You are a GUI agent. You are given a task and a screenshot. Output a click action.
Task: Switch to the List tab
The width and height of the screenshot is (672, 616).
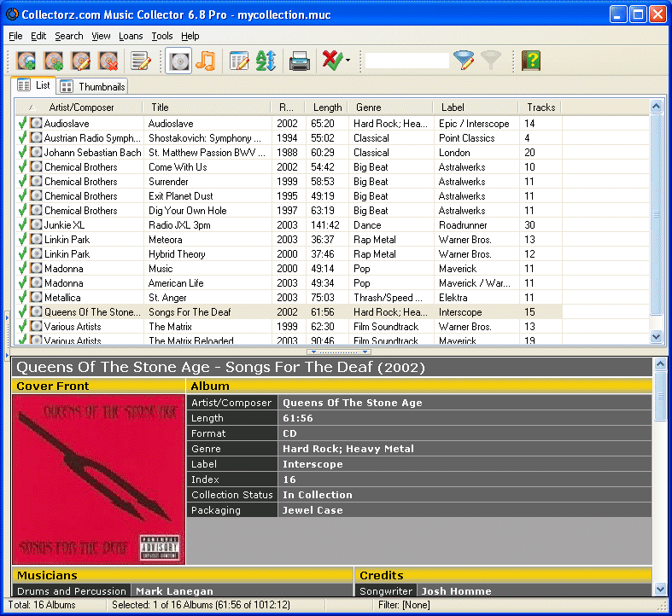click(34, 85)
